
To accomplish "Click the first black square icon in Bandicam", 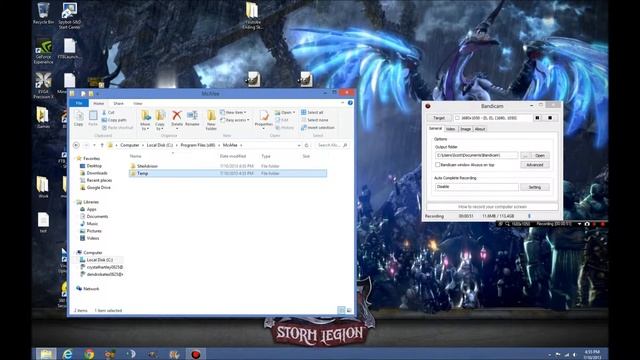I will (538, 118).
